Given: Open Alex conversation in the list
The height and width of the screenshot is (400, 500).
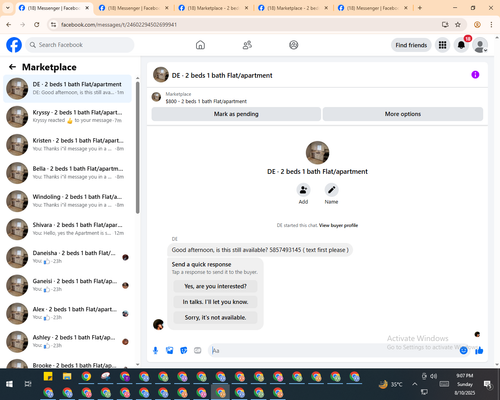Looking at the screenshot, I should pos(67,313).
